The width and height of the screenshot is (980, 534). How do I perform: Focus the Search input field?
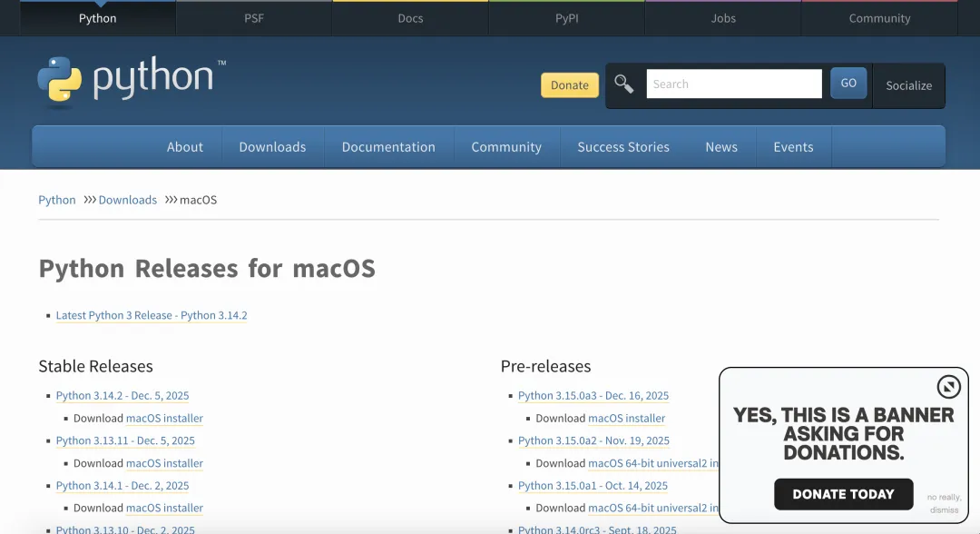[734, 84]
